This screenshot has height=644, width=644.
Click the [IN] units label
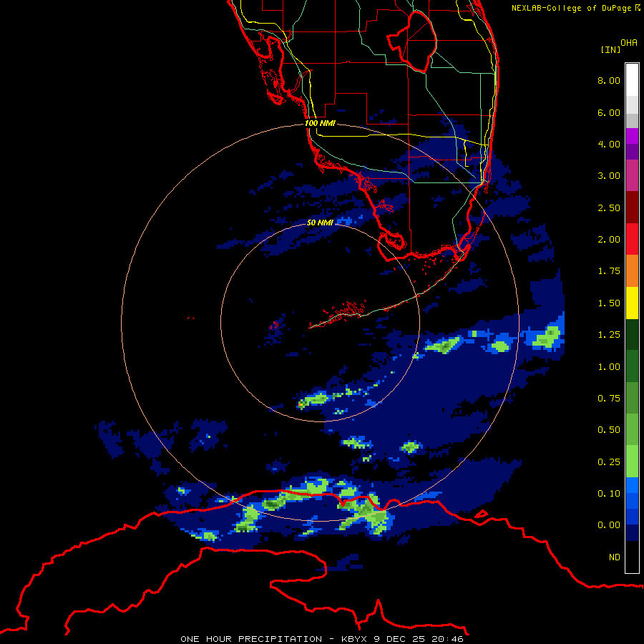pos(610,49)
